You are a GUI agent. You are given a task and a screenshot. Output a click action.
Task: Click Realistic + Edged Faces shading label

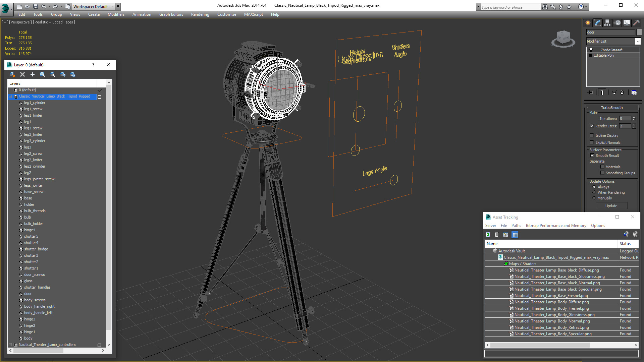(54, 22)
